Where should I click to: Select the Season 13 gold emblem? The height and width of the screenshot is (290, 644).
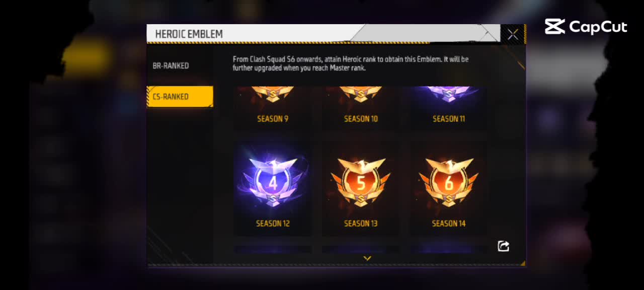click(x=361, y=182)
